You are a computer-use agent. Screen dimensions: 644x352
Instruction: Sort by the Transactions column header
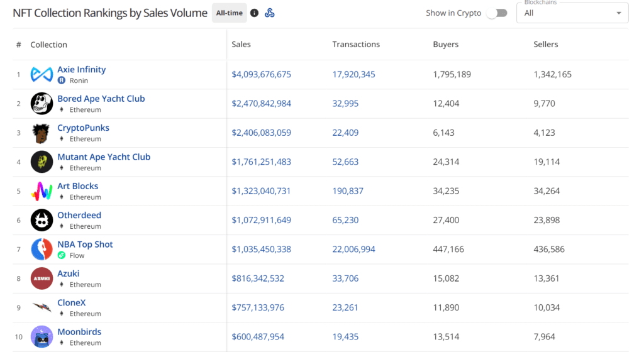point(356,44)
